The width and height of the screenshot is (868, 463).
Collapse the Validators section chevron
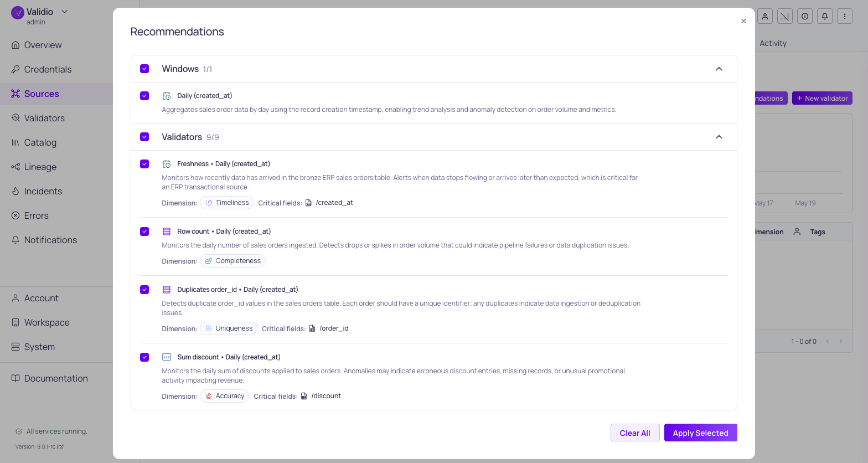[719, 137]
